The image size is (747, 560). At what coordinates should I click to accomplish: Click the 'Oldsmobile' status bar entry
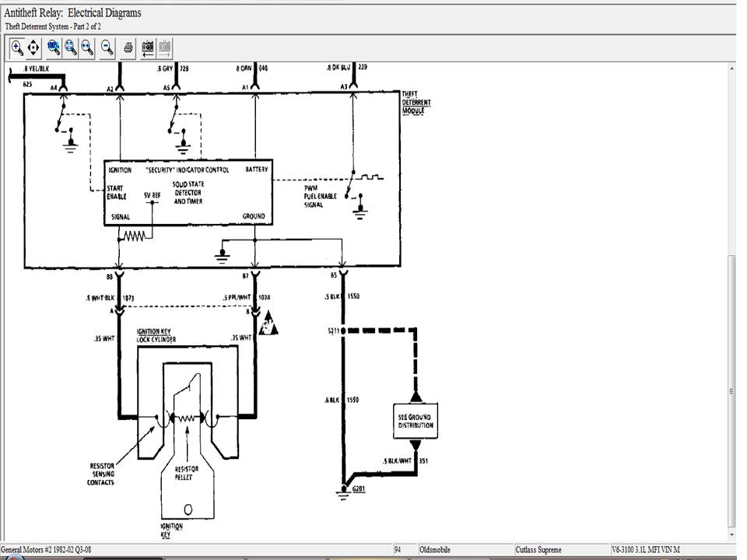pyautogui.click(x=434, y=550)
